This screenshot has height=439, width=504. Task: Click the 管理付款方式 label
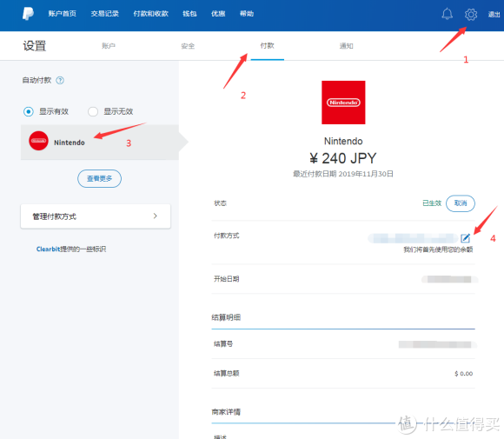[55, 216]
